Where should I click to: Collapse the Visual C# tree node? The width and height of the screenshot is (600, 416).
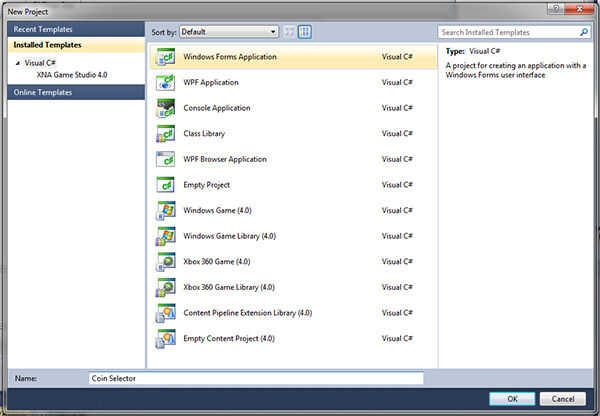point(18,63)
